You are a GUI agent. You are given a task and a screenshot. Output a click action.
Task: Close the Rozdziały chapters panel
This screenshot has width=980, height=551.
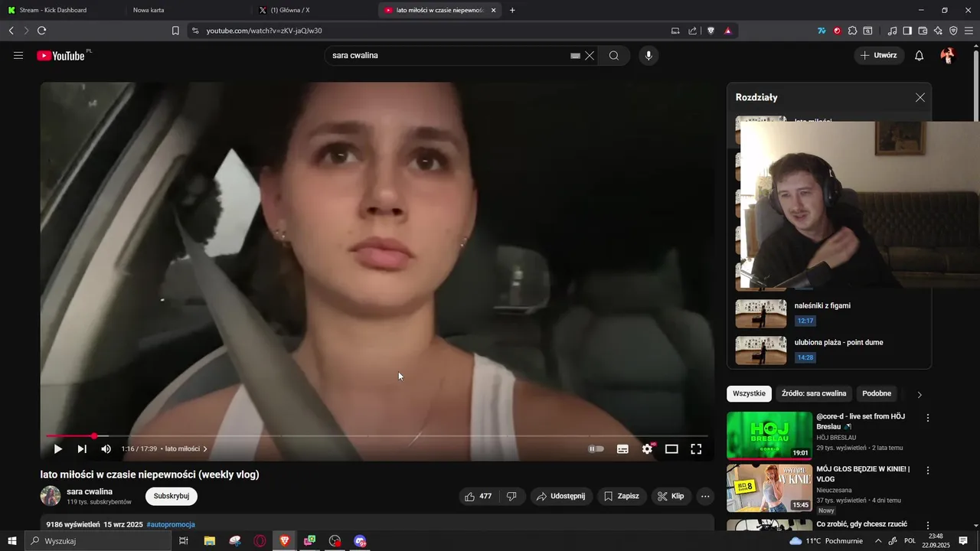[x=920, y=97]
